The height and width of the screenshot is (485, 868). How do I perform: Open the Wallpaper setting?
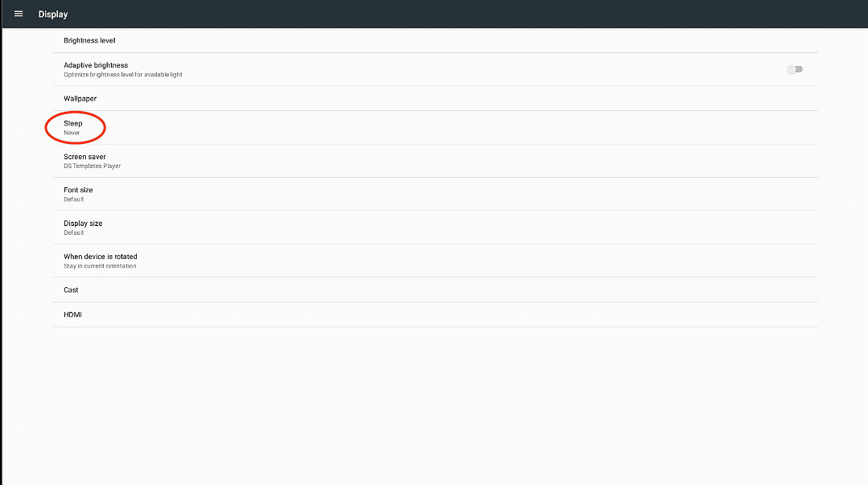pos(435,99)
